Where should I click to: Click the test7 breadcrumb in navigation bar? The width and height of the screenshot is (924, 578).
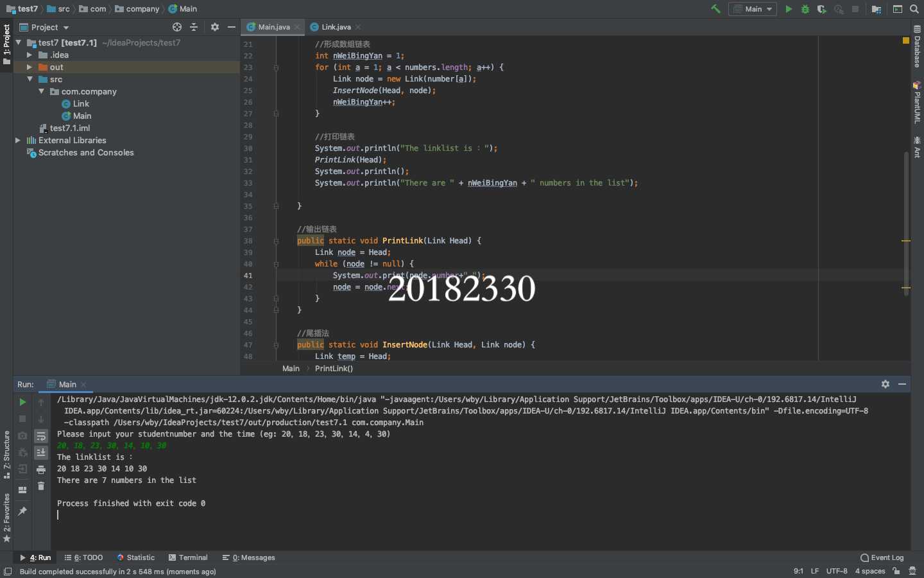coord(22,9)
